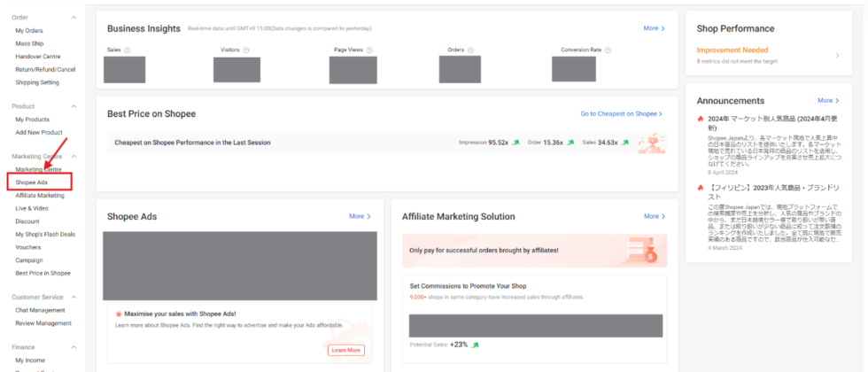Open More in Affiliate Marketing Solution

tap(655, 216)
